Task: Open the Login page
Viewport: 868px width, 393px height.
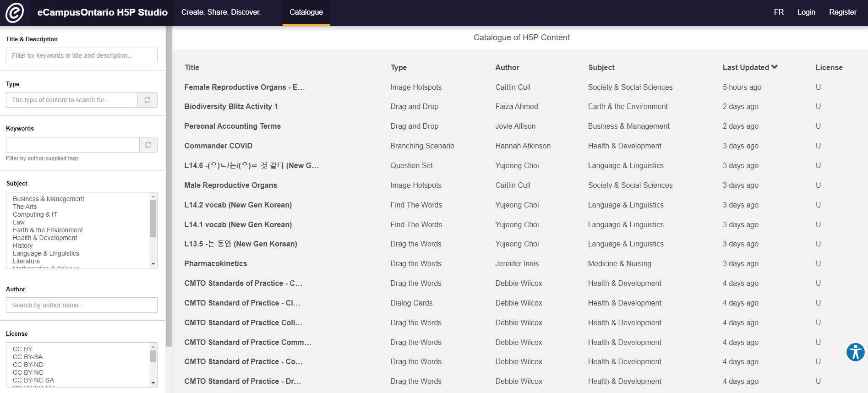Action: pos(806,12)
